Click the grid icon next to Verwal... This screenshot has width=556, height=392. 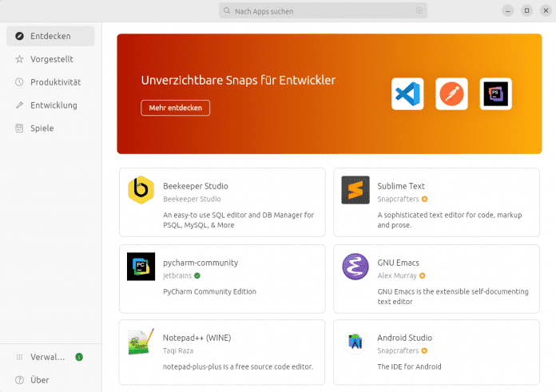point(19,357)
